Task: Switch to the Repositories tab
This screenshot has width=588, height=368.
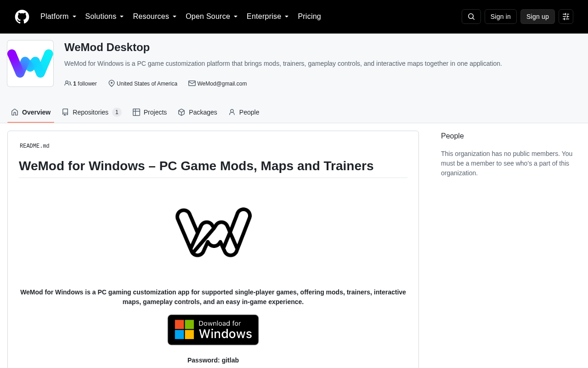Action: point(92,112)
